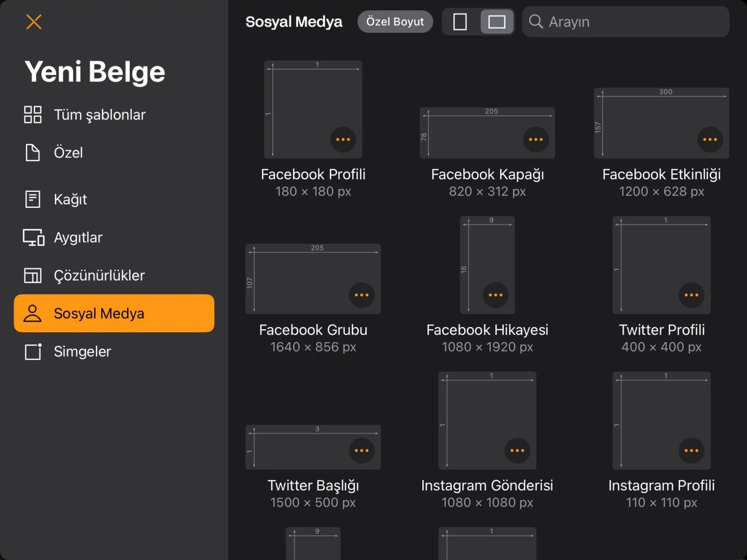Focus the Arayın search field
747x560 pixels.
626,22
